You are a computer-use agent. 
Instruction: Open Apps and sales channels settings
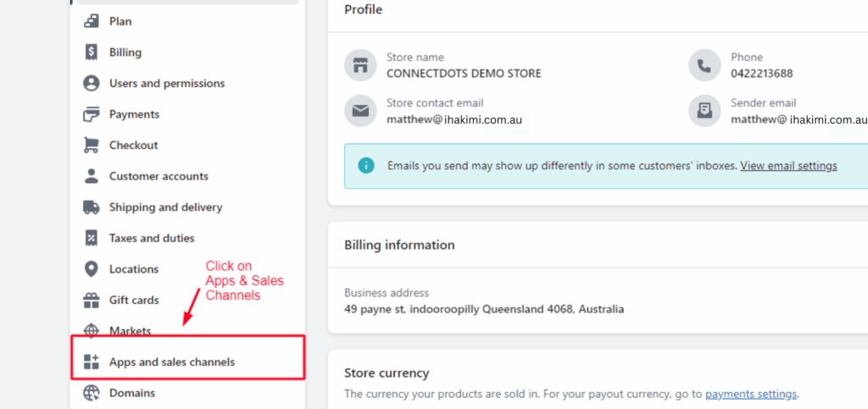(x=172, y=362)
